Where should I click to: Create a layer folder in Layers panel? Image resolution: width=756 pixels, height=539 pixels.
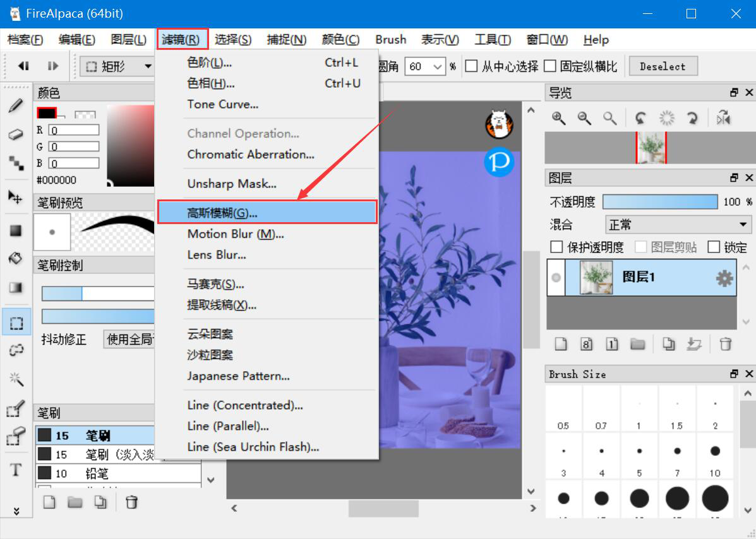pos(637,344)
